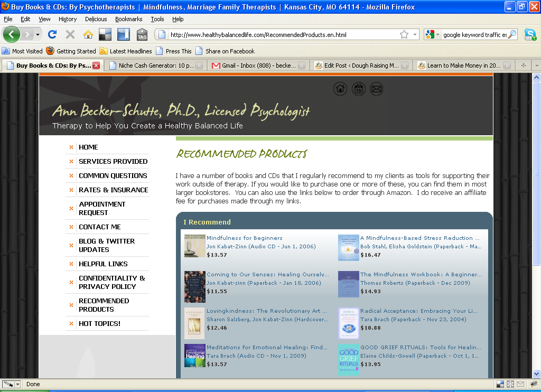The width and height of the screenshot is (541, 392).
Task: Expand the address bar URL dropdown
Action: (415, 34)
